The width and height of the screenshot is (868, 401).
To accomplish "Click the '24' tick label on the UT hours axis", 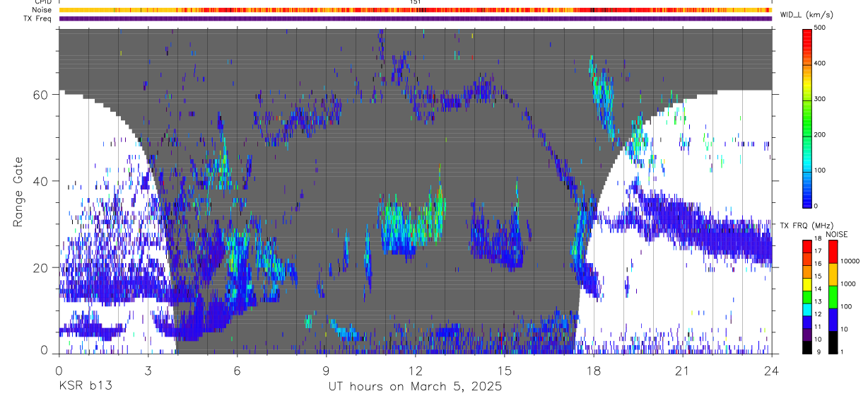I will coord(771,371).
